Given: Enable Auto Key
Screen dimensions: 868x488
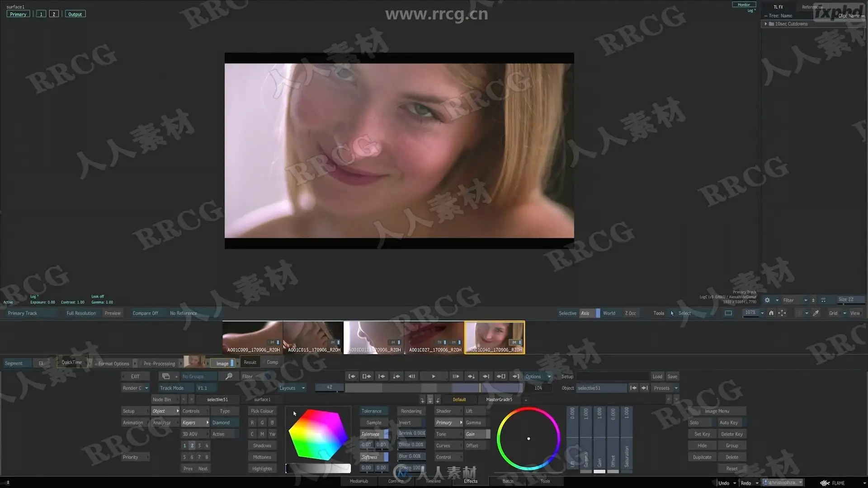Looking at the screenshot, I should pyautogui.click(x=731, y=422).
